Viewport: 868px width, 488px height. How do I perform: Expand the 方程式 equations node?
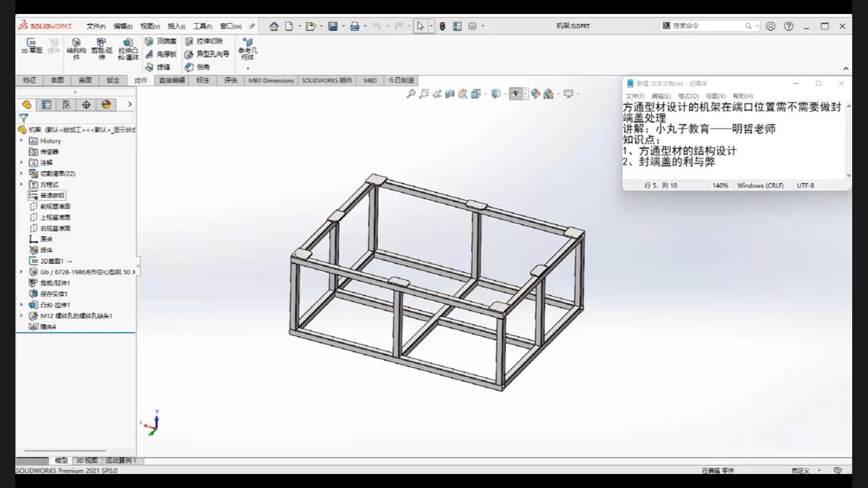[21, 184]
